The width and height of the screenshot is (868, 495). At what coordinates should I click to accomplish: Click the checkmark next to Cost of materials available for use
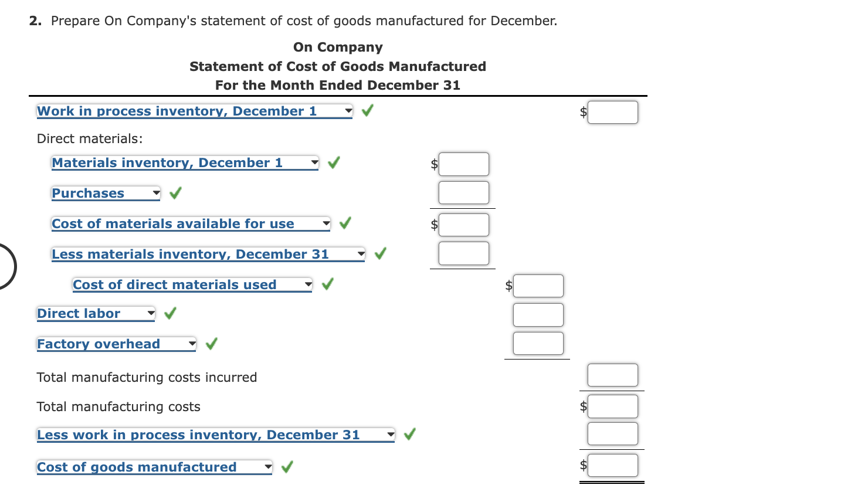point(345,223)
